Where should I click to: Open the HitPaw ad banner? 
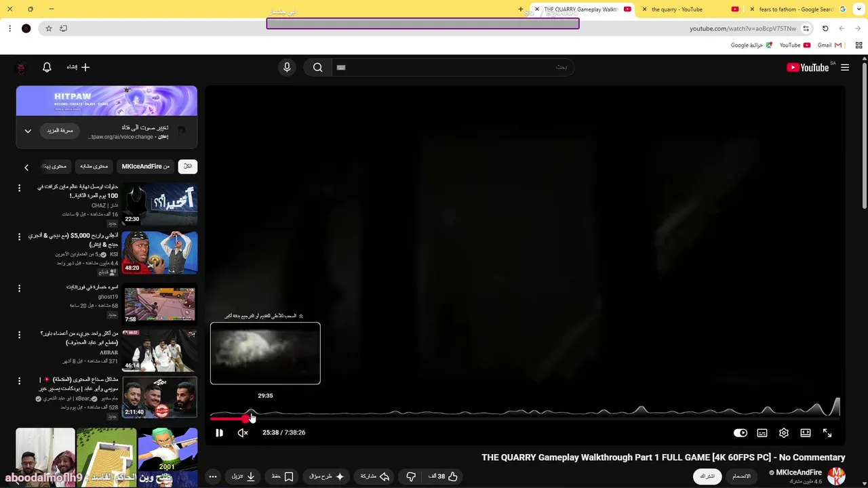click(106, 101)
